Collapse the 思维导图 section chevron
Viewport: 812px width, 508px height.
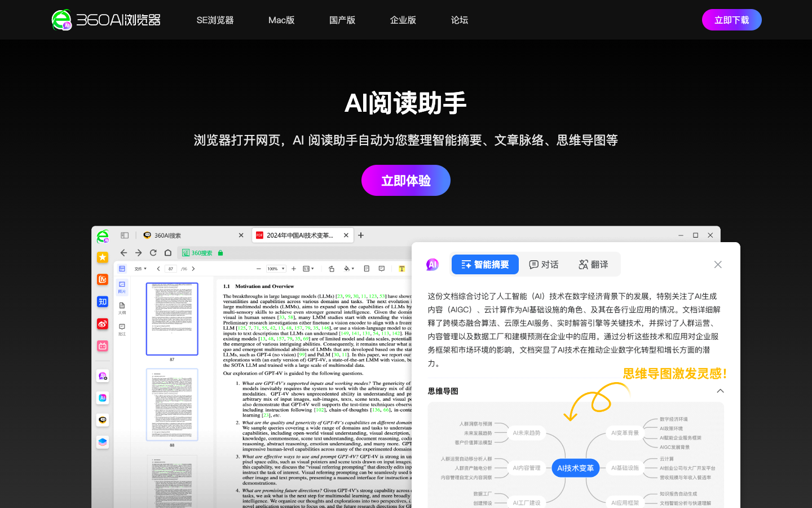720,391
